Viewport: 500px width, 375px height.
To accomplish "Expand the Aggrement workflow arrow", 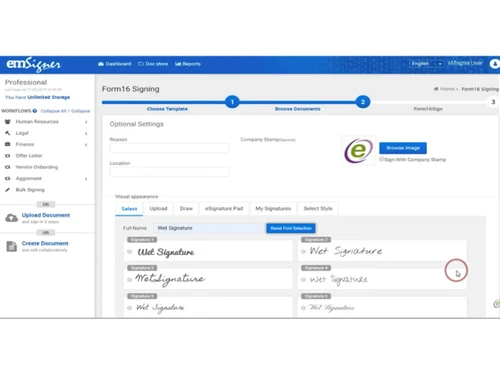I will tap(86, 179).
